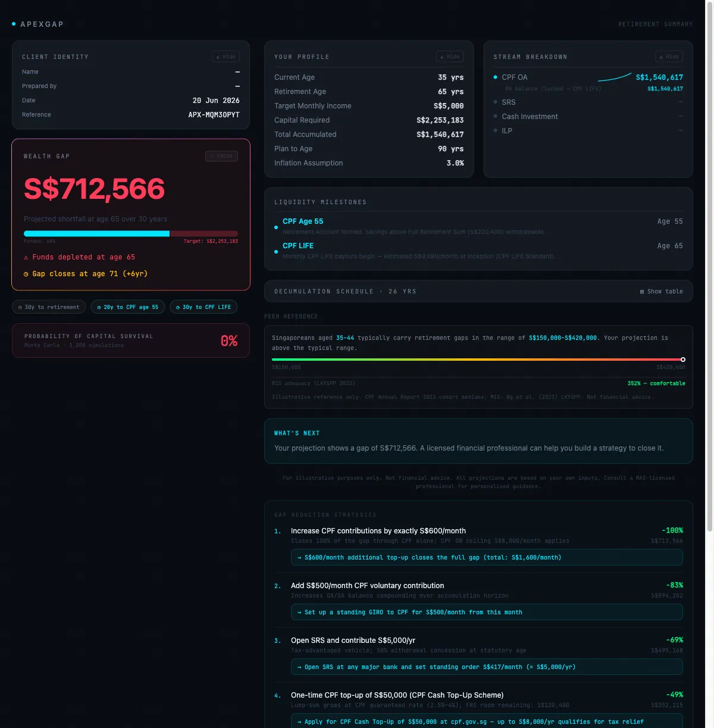
Task: Select the 30y to CPF LIFE chip
Action: click(203, 307)
